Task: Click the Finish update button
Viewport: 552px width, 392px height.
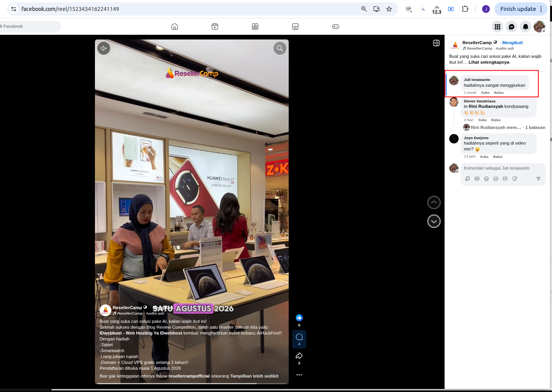Action: (x=518, y=9)
